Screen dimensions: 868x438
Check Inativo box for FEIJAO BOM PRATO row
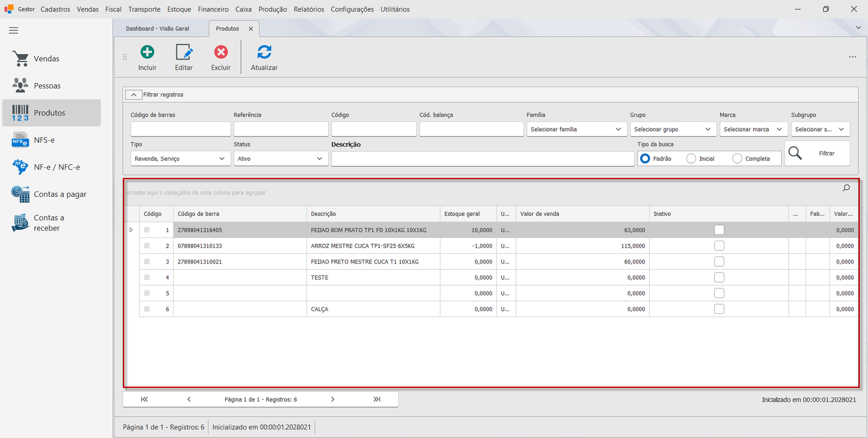(x=719, y=230)
